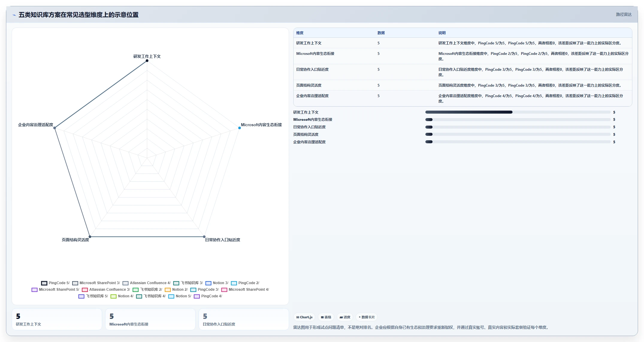644x342 pixels.
Task: Click the pink Microsoft SharePoint 4/ swatch
Action: [224, 290]
